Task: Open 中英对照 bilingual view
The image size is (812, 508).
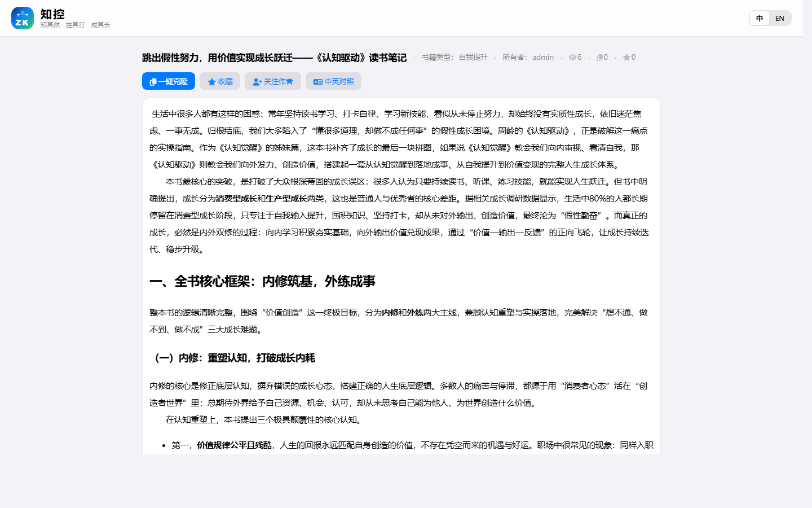Action: pos(333,81)
